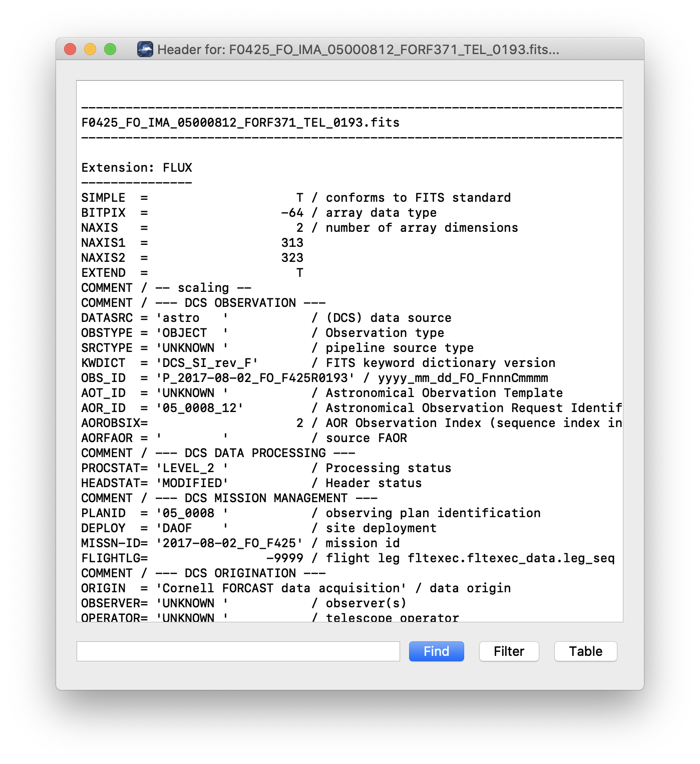Click the application icon in the title bar
Image resolution: width=700 pixels, height=764 pixels.
tap(145, 50)
